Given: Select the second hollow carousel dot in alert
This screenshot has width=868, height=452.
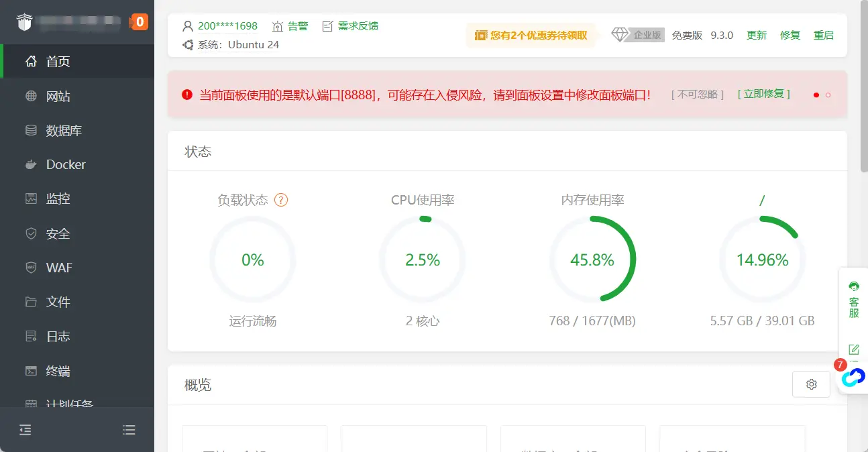Looking at the screenshot, I should coord(828,95).
